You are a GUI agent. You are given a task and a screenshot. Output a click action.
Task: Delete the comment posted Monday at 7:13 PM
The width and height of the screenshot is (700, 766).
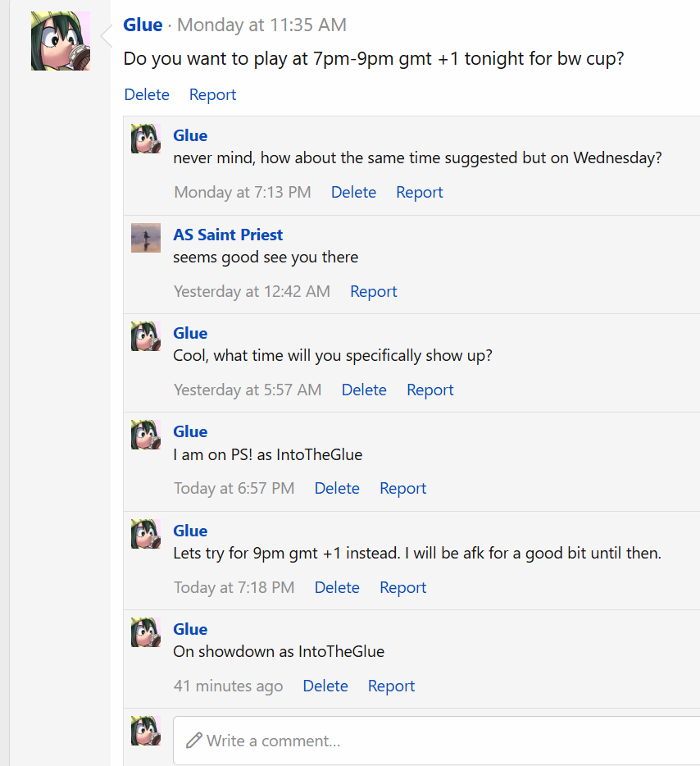tap(353, 192)
